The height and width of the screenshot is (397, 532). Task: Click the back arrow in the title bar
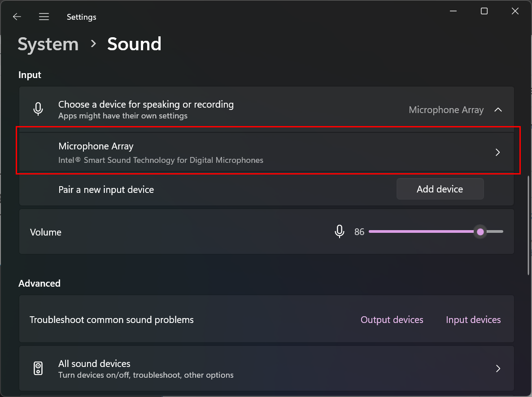(17, 17)
